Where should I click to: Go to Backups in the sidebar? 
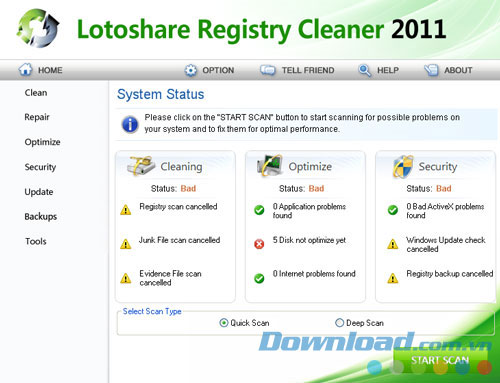40,217
